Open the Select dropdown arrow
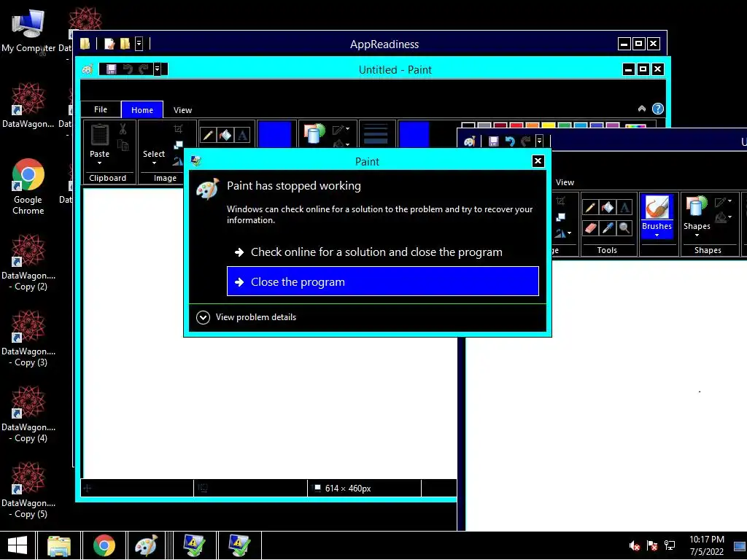Viewport: 747px width, 560px height. [154, 163]
